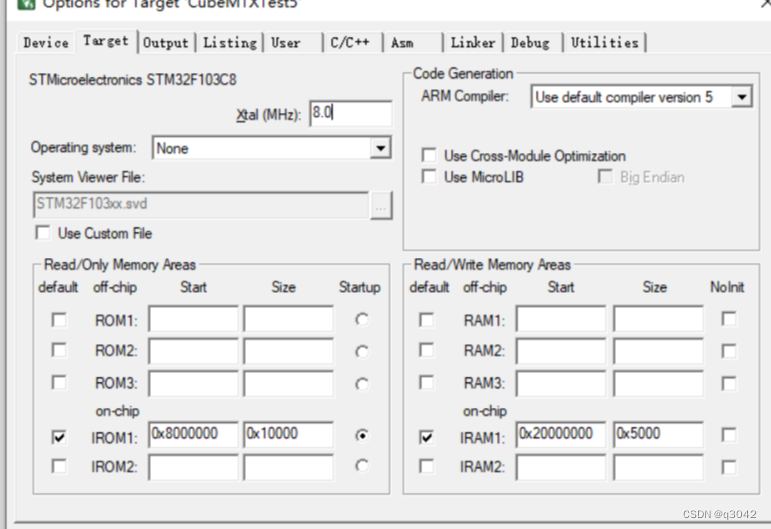Toggle the Use MicroLIB checkbox

click(x=429, y=176)
